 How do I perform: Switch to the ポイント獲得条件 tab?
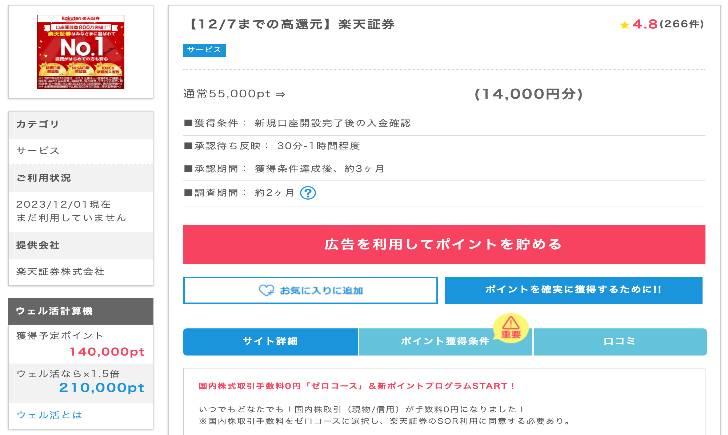[445, 342]
